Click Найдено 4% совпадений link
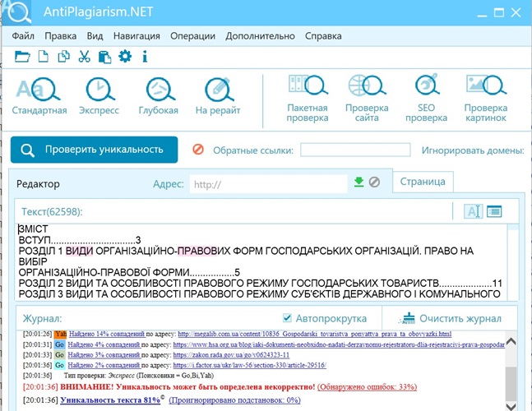This screenshot has height=411, width=532. [x=104, y=344]
